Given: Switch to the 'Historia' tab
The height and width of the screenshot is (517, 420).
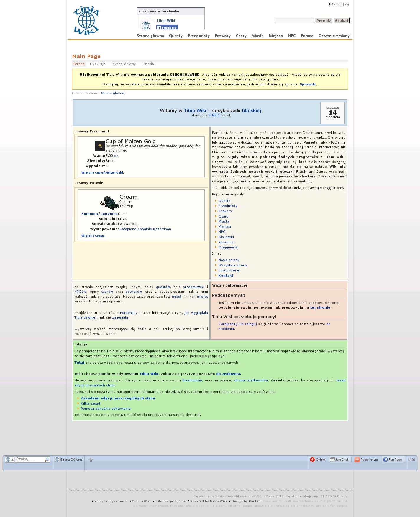Looking at the screenshot, I should pos(147,64).
